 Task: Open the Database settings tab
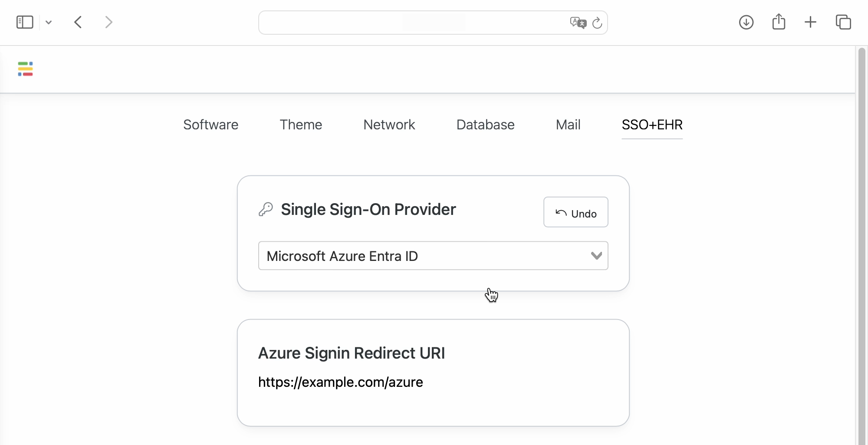(x=485, y=125)
